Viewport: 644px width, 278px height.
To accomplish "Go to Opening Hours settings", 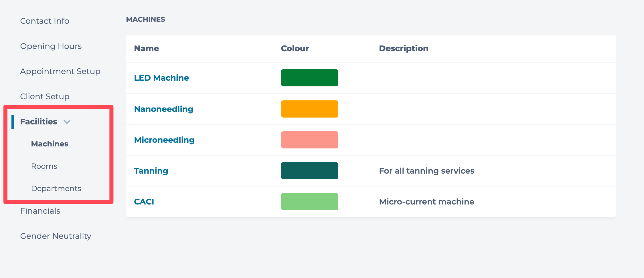I will (x=51, y=46).
